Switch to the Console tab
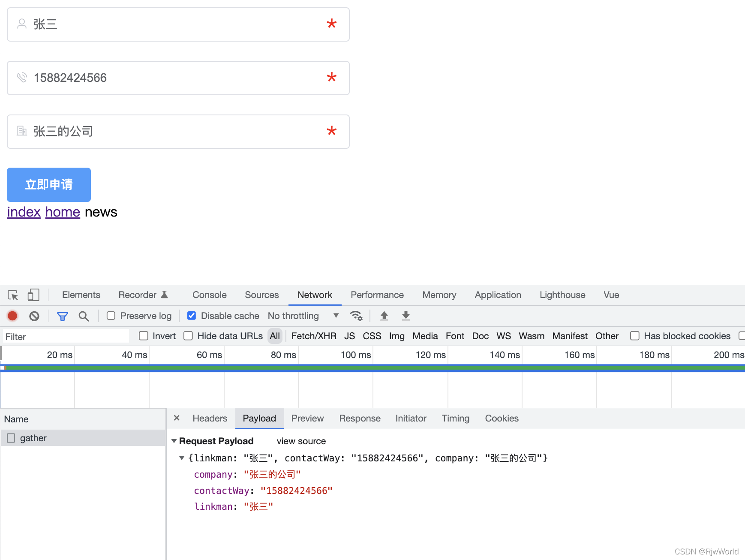Screen dimensions: 745x560 click(209, 295)
